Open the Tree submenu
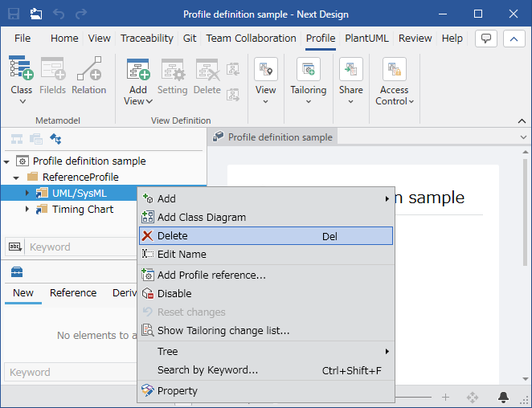Viewport: 532px width, 408px height. click(x=266, y=351)
